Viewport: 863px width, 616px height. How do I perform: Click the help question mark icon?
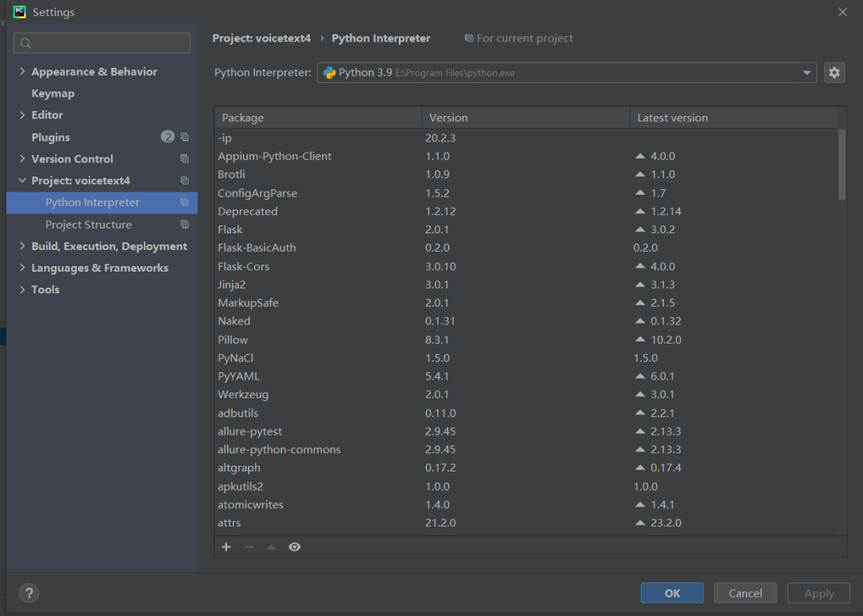[x=29, y=593]
